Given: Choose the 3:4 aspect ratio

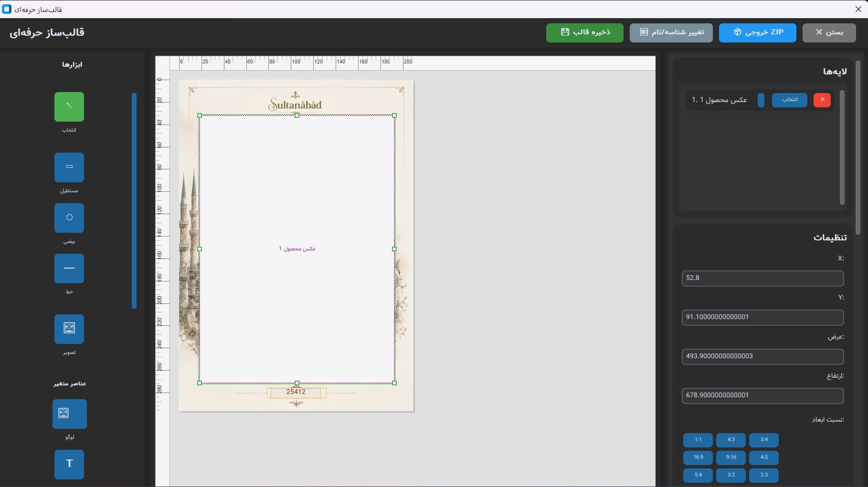Looking at the screenshot, I should pos(764,440).
